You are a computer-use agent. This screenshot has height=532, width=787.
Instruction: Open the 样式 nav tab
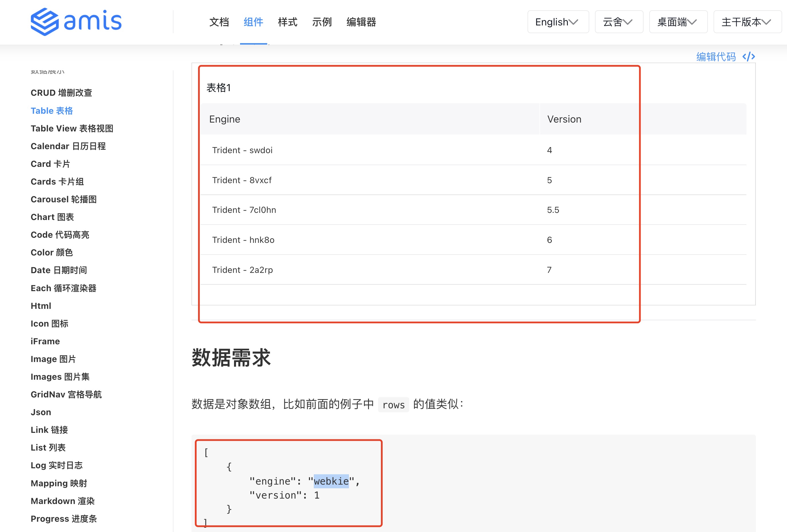[287, 22]
